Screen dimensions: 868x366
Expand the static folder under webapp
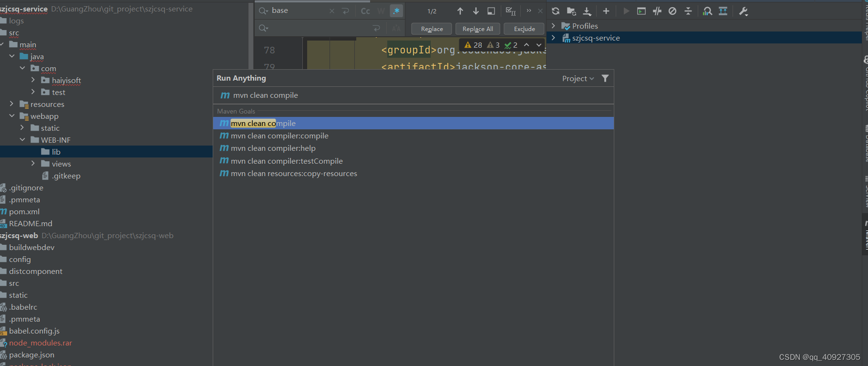pyautogui.click(x=22, y=128)
